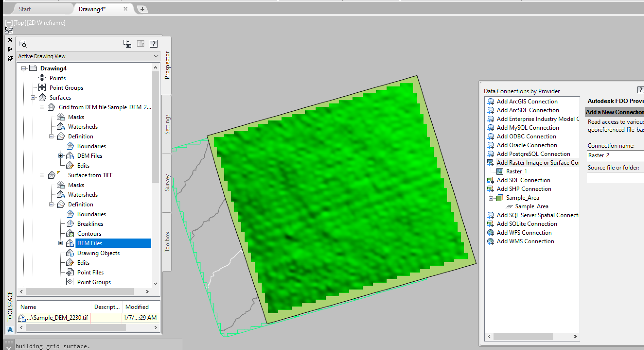The image size is (644, 350).
Task: Select Add Raster Image or Surface Connection
Action: [538, 163]
